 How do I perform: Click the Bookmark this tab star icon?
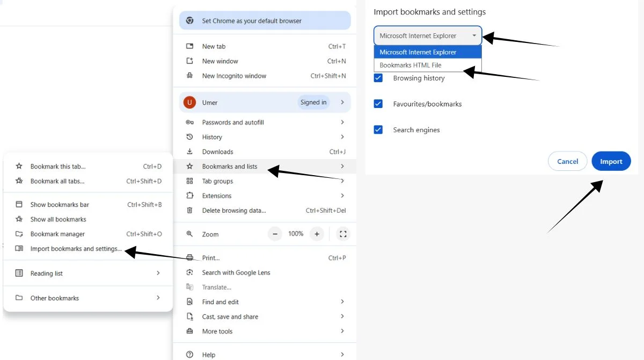[x=19, y=167]
